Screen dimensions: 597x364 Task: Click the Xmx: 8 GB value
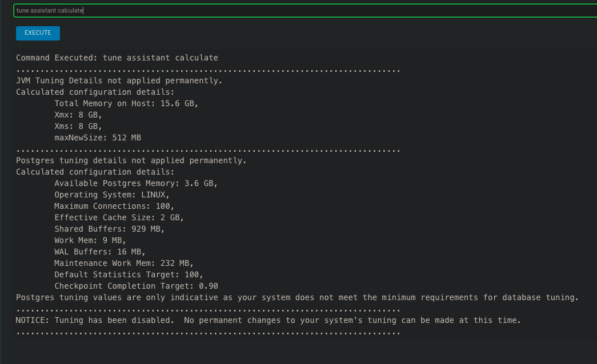tap(78, 115)
